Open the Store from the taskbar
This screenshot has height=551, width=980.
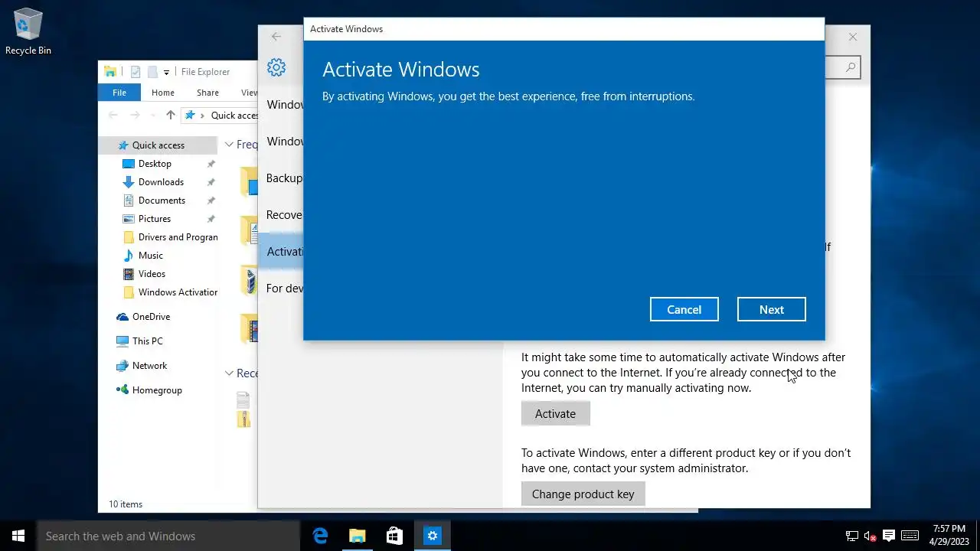click(394, 536)
